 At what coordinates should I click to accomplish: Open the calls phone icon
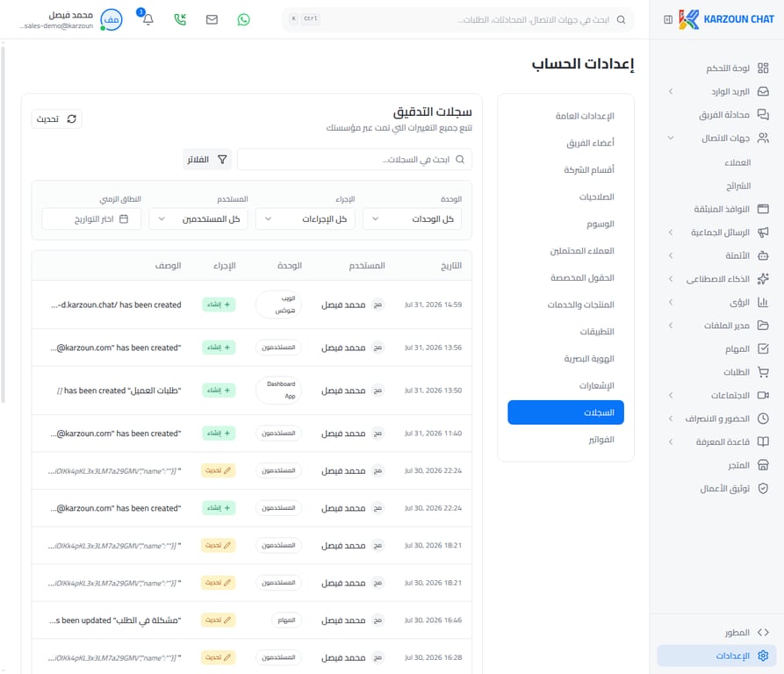[180, 19]
